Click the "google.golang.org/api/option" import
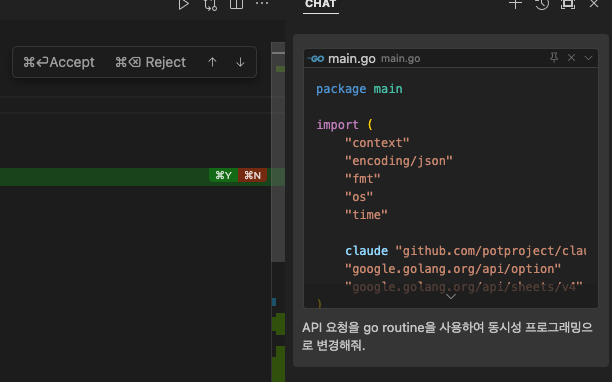612x382 pixels. [453, 268]
